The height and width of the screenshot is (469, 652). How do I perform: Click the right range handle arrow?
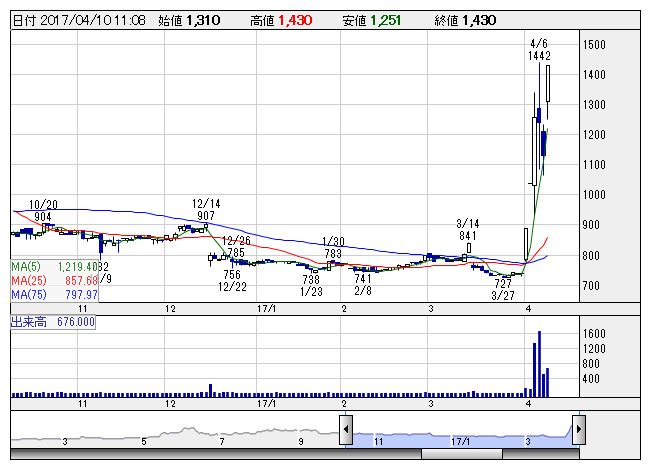pos(578,431)
